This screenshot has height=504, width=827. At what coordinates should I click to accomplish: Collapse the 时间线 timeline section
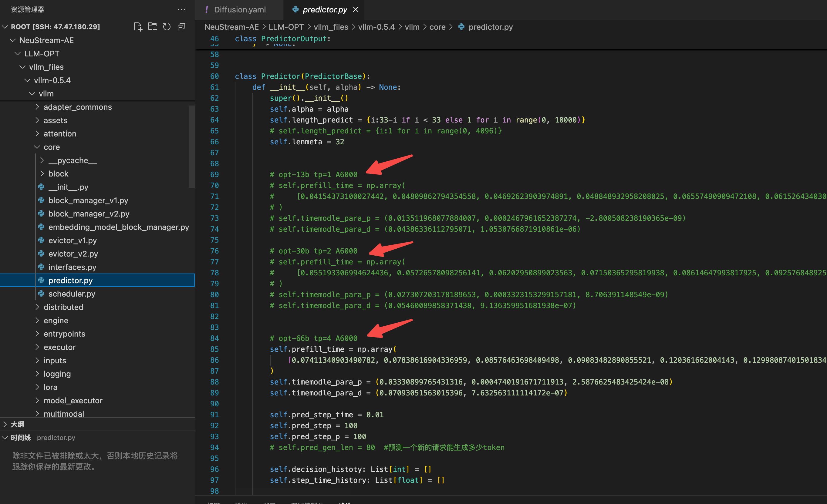5,438
